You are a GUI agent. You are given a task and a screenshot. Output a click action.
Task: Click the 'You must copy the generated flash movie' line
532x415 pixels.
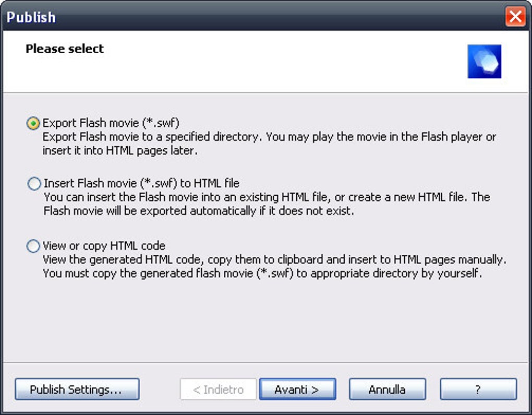pyautogui.click(x=262, y=273)
